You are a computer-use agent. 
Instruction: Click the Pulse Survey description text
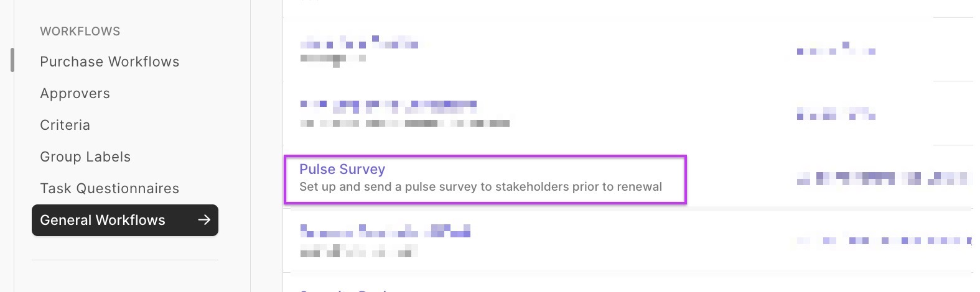pos(480,187)
